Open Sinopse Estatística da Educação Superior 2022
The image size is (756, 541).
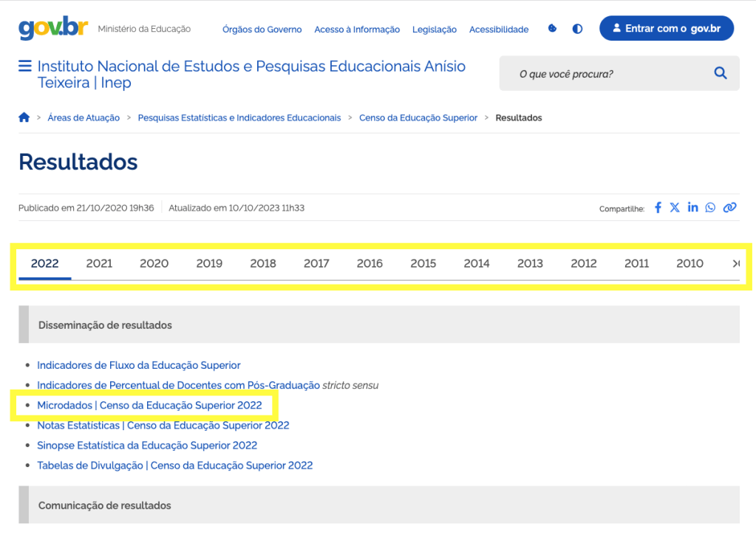point(147,445)
